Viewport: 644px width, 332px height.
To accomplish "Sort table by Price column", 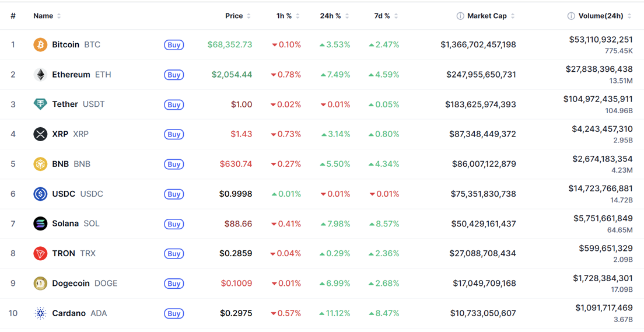I will (x=234, y=16).
